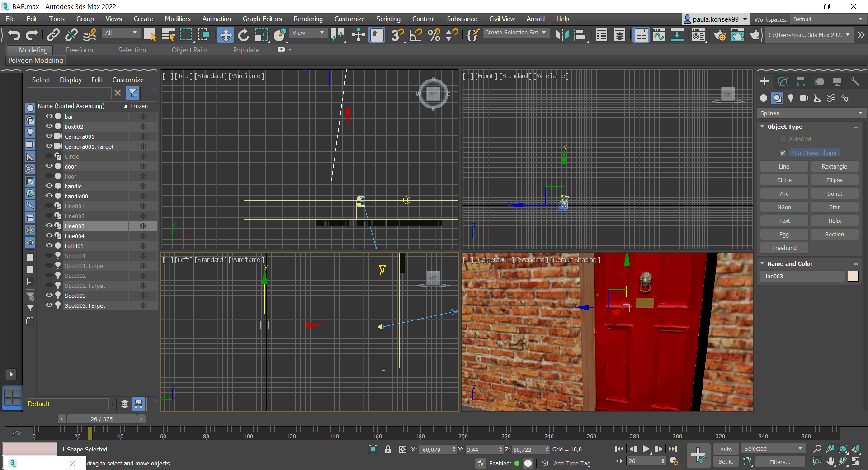The width and height of the screenshot is (868, 470).
Task: Select Lights category bulb icon
Action: pyautogui.click(x=791, y=98)
